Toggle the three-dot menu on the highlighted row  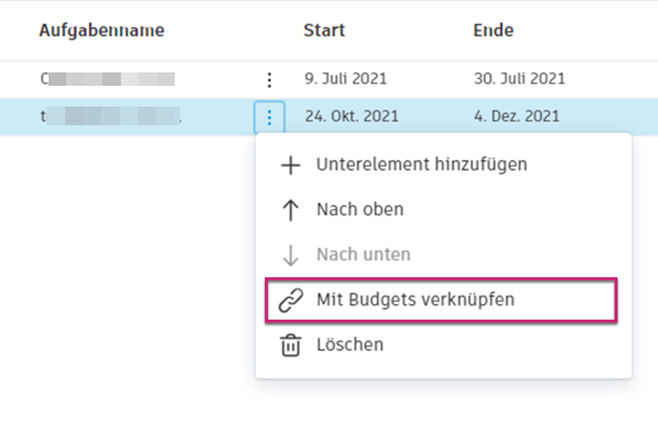268,117
